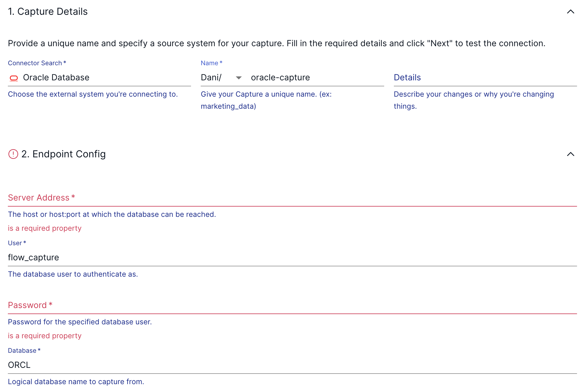Collapse the Capture Details section chevron
This screenshot has width=587, height=392.
(x=570, y=12)
